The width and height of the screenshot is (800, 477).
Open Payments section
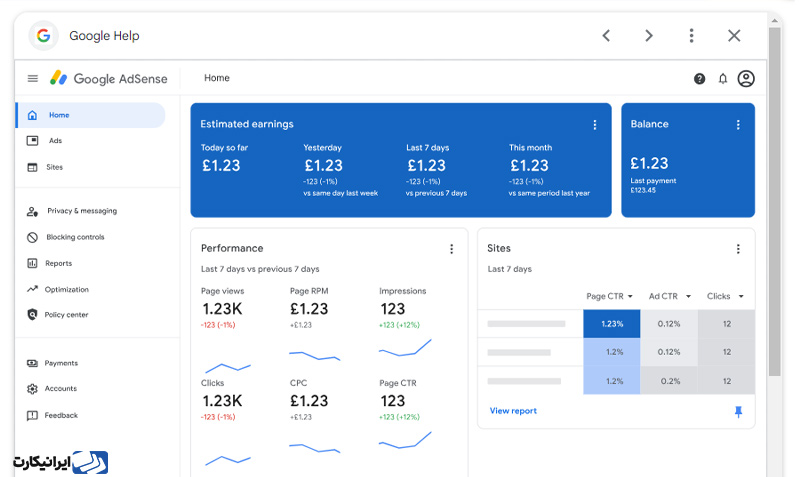pyautogui.click(x=61, y=363)
